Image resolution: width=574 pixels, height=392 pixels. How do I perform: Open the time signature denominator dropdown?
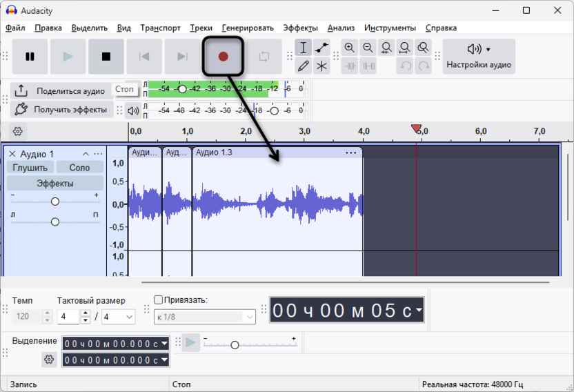[x=118, y=317]
